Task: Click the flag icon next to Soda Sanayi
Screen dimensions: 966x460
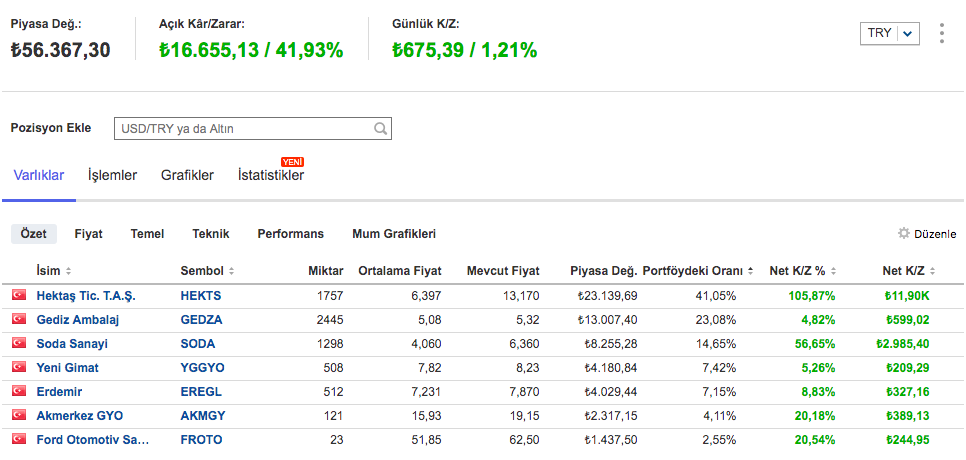Action: pyautogui.click(x=18, y=344)
